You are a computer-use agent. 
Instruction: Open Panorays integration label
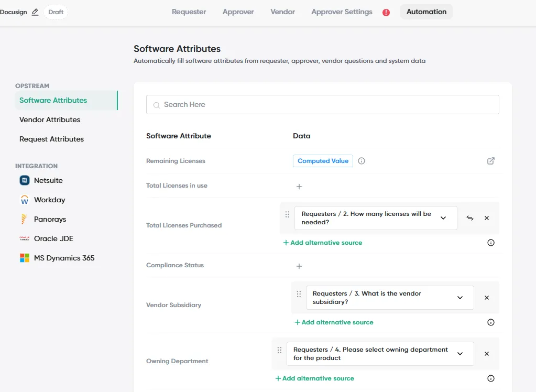(x=50, y=219)
